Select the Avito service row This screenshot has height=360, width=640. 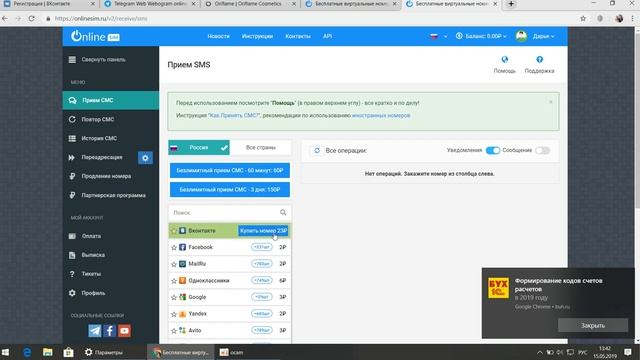tap(230, 331)
